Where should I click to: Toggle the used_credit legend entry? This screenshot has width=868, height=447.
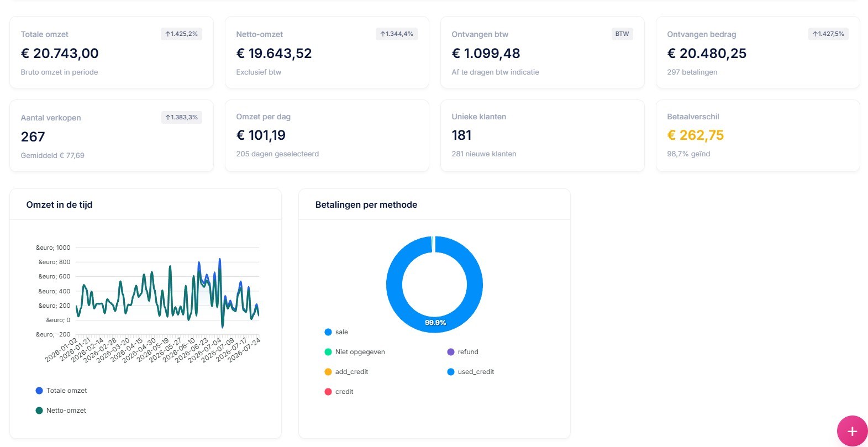pyautogui.click(x=471, y=372)
